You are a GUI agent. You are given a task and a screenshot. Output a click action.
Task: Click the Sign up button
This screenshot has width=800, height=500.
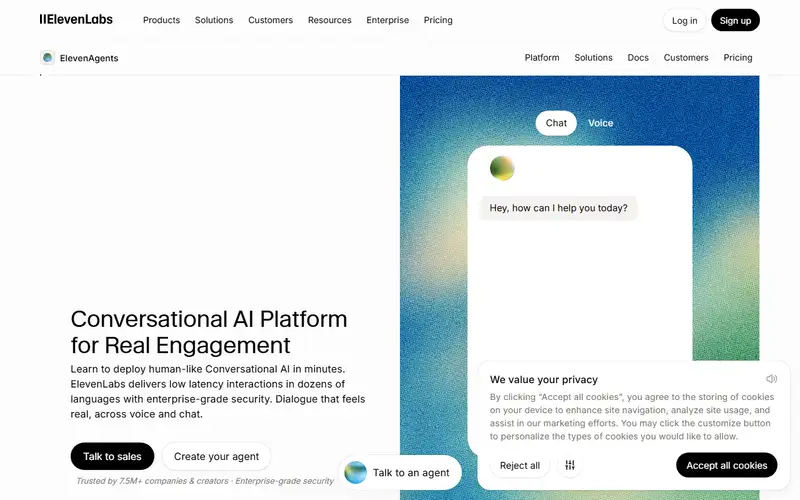click(735, 20)
